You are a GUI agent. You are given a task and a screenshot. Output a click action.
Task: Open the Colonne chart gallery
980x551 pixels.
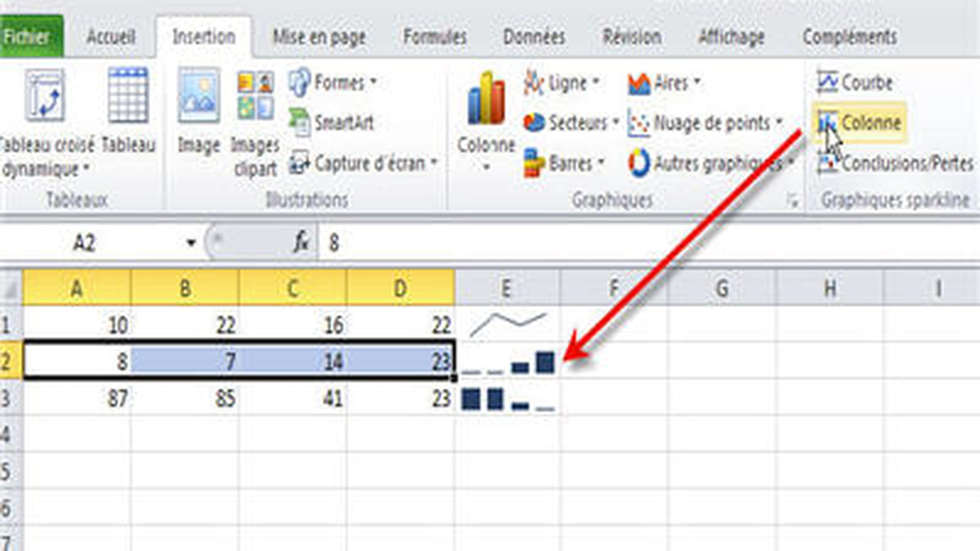click(x=486, y=120)
